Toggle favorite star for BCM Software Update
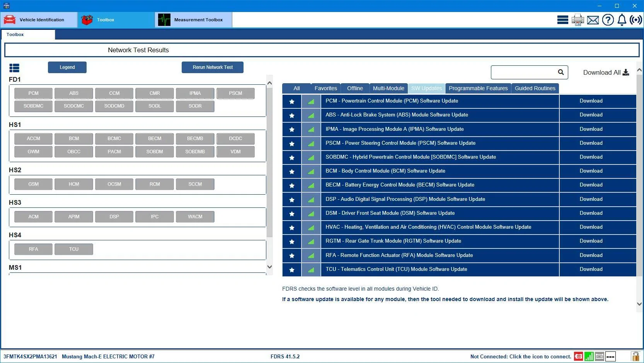This screenshot has height=363, width=644. click(x=292, y=171)
